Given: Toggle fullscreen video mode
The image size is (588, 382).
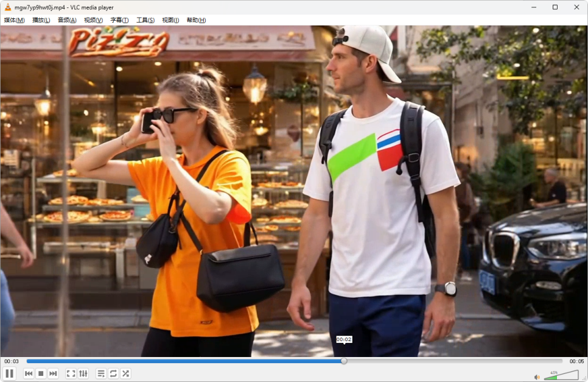Looking at the screenshot, I should (x=71, y=373).
